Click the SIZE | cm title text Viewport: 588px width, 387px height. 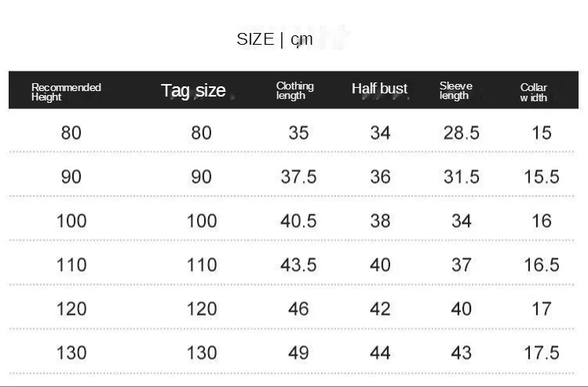pyautogui.click(x=275, y=39)
